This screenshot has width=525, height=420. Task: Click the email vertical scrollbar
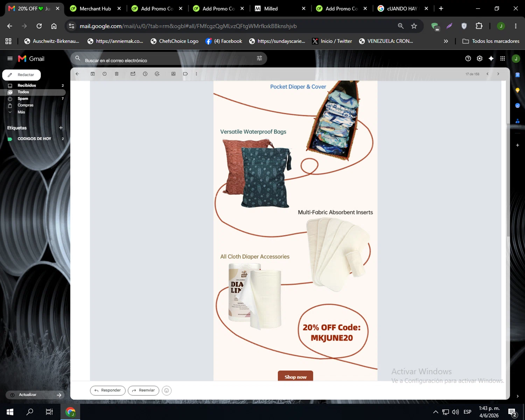click(508, 180)
